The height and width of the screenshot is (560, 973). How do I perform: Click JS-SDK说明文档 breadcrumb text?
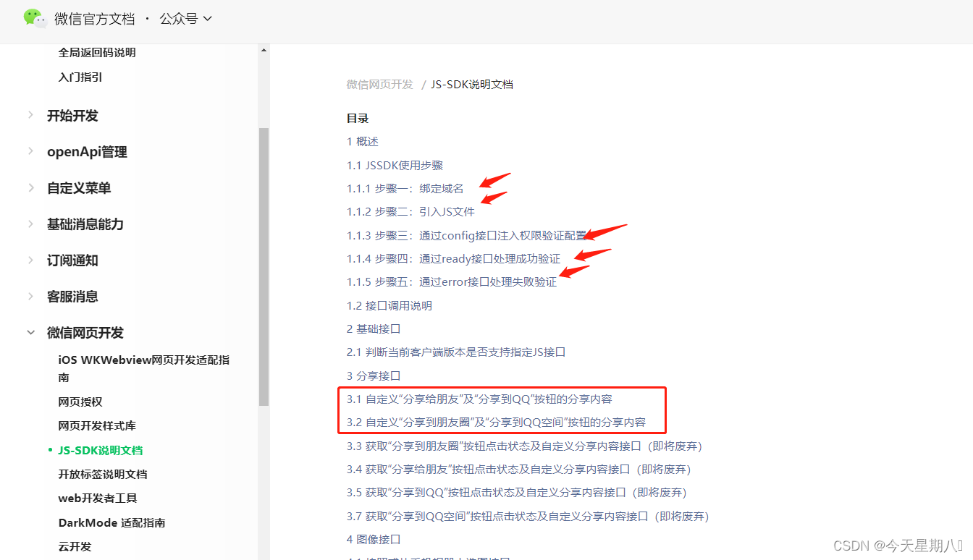[472, 85]
